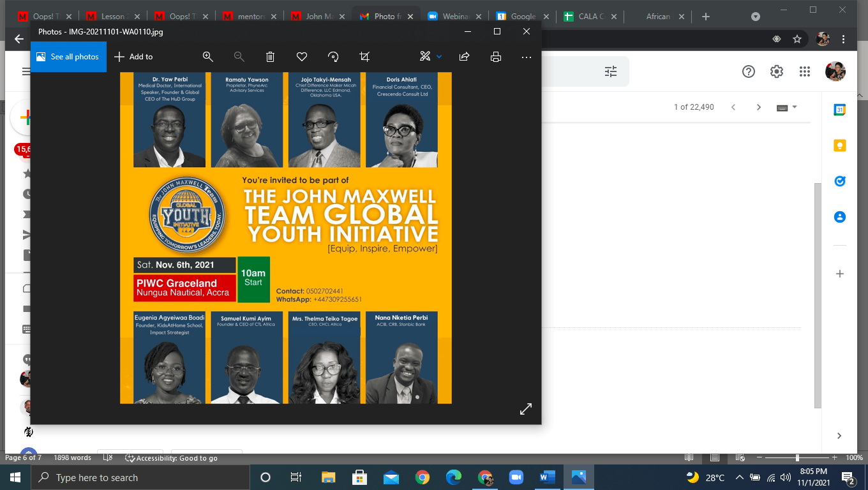Open Microsoft Edge from taskbar
Screen dimensions: 868x490
[453, 477]
